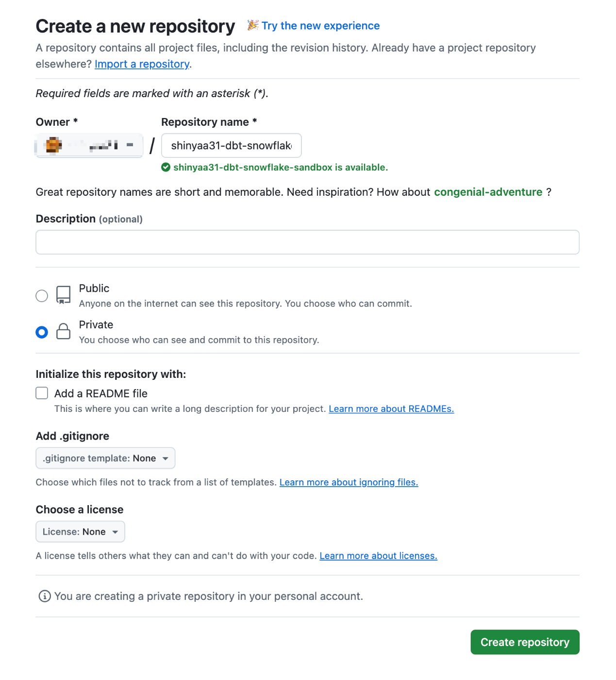The height and width of the screenshot is (680, 616).
Task: Click the Try the new experience link
Action: point(320,26)
